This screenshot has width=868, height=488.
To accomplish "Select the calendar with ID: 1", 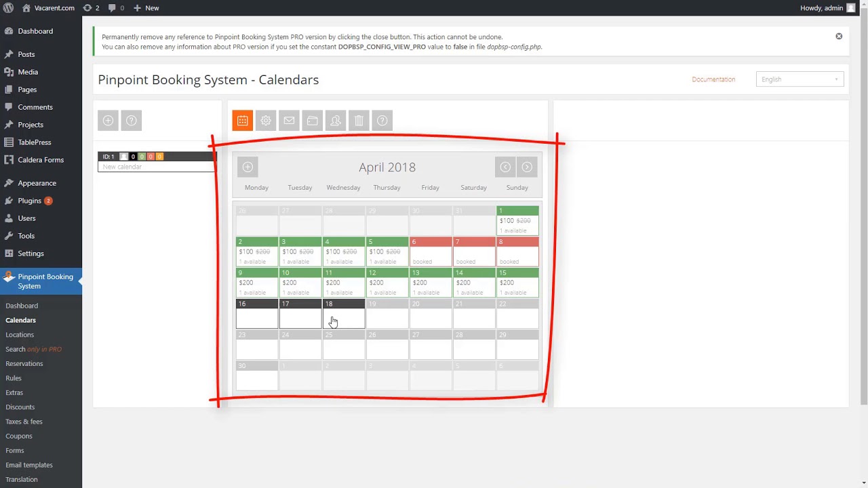I will click(x=156, y=161).
